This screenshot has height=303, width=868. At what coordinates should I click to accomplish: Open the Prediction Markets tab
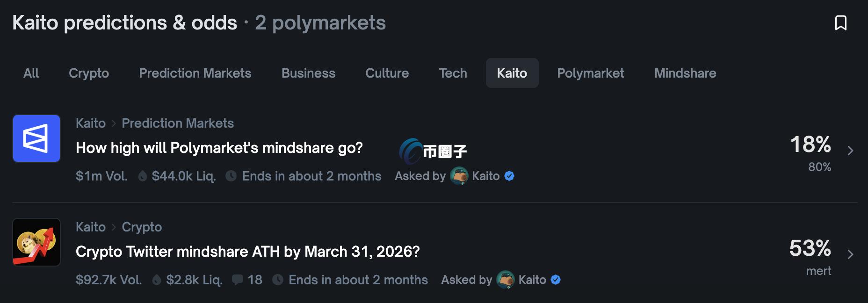(195, 73)
